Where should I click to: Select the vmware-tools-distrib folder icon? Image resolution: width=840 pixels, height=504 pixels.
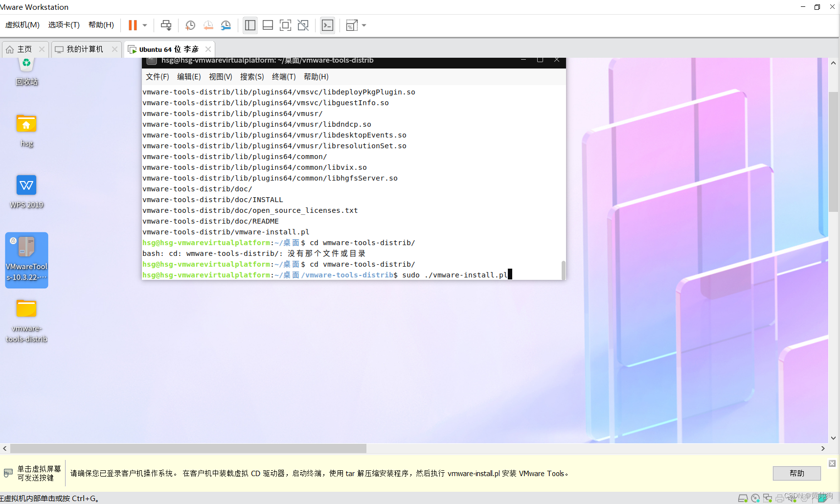27,321
